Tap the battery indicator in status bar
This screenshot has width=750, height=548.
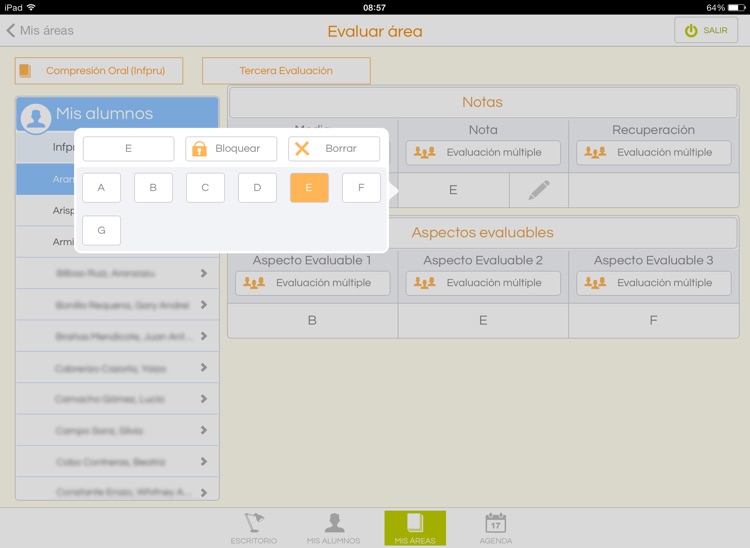tap(736, 8)
